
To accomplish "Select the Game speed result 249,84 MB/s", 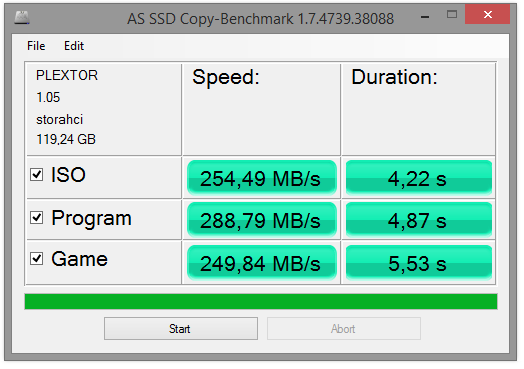I will [262, 263].
